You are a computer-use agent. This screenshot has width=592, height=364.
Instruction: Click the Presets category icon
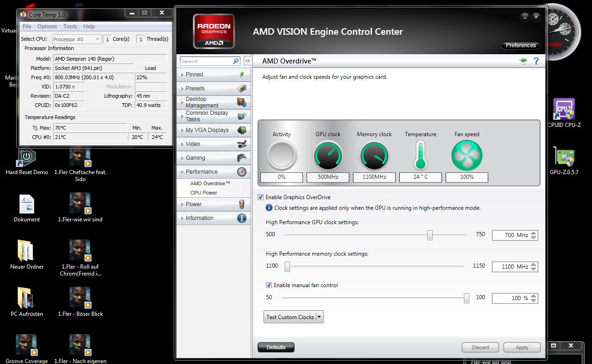click(241, 88)
